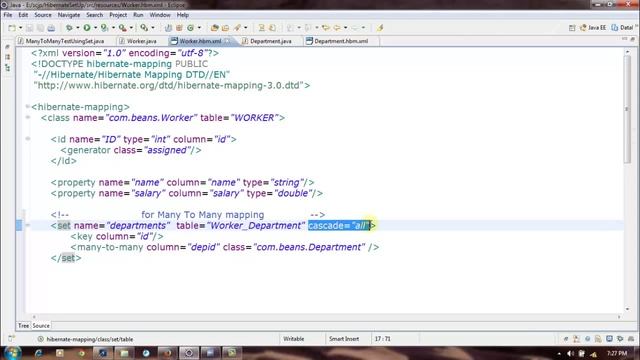Click the "for Many To Many mapping" comment
The image size is (640, 360).
203,215
